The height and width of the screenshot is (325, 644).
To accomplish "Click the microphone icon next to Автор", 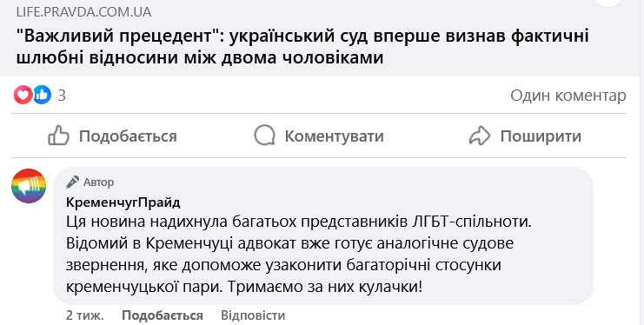I will (73, 182).
